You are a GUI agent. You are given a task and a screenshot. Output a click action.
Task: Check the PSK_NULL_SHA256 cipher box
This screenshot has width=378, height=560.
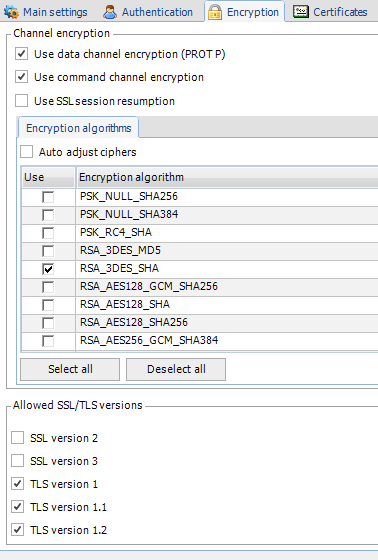point(48,197)
